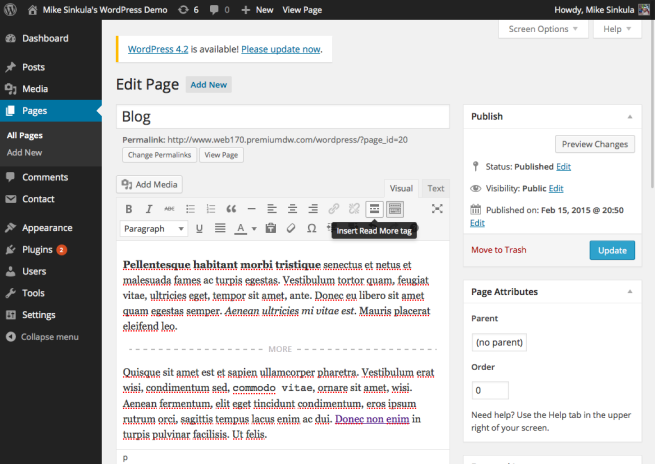Open Contact in the sidebar

(51, 199)
